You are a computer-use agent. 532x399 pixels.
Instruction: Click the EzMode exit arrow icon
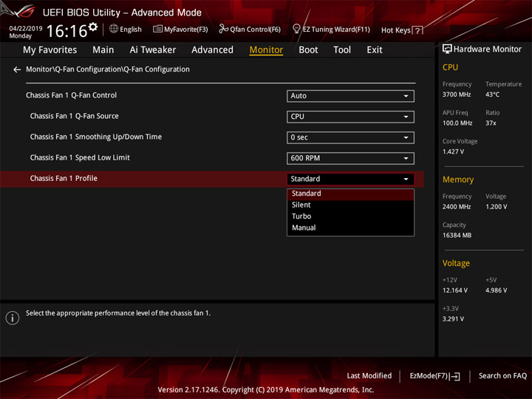pos(455,376)
